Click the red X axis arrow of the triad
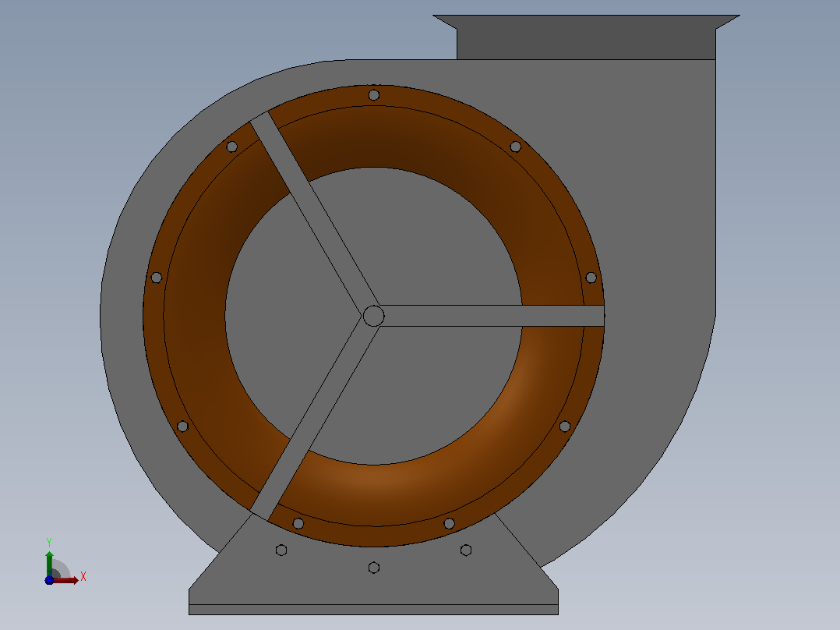Image resolution: width=840 pixels, height=630 pixels. 65,580
